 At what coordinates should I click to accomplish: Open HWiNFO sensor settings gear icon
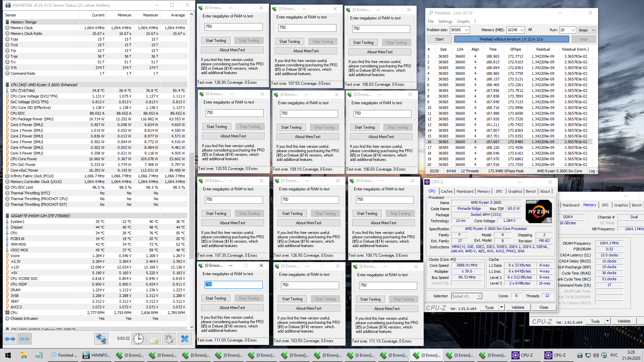pyautogui.click(x=169, y=339)
